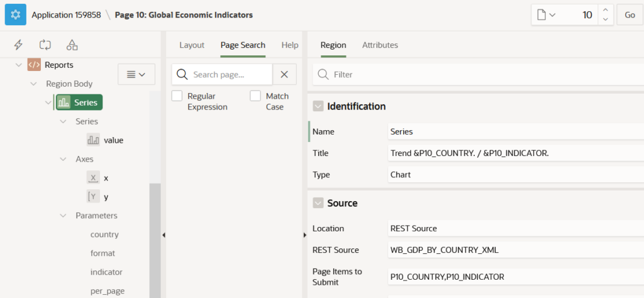
Task: Enable the Regular Expression checkbox
Action: pos(177,96)
